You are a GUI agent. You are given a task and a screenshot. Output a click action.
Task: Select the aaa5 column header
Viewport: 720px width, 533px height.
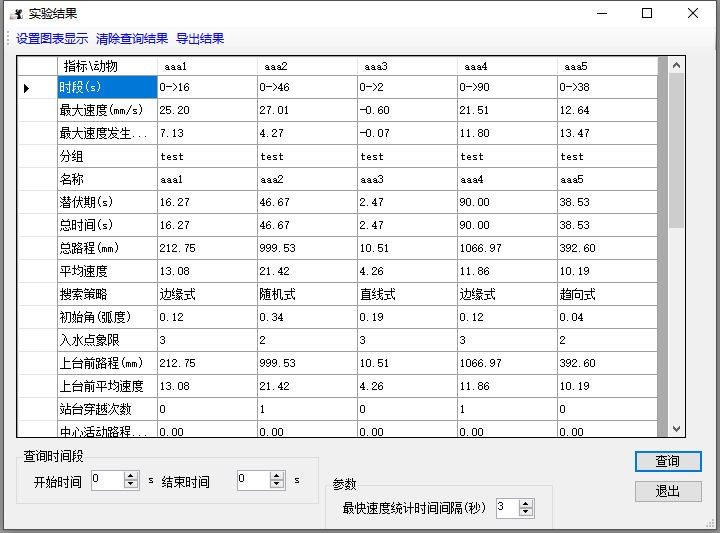pos(607,67)
